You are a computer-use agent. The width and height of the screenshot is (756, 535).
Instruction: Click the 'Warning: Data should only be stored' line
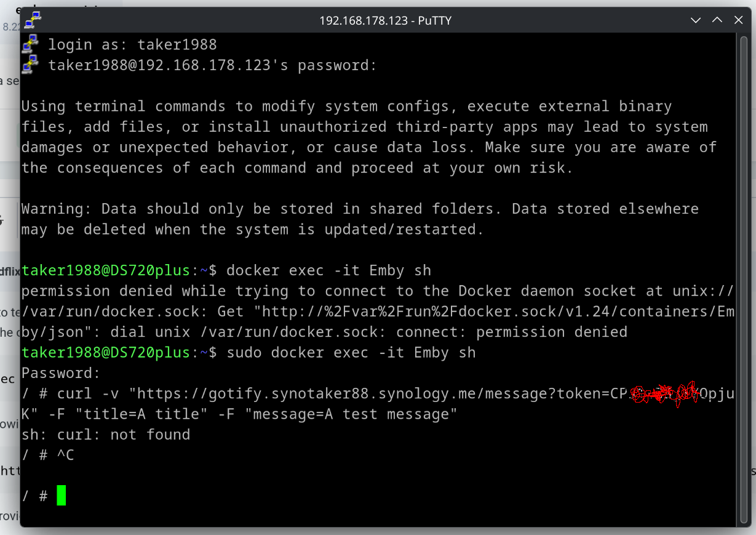click(359, 209)
